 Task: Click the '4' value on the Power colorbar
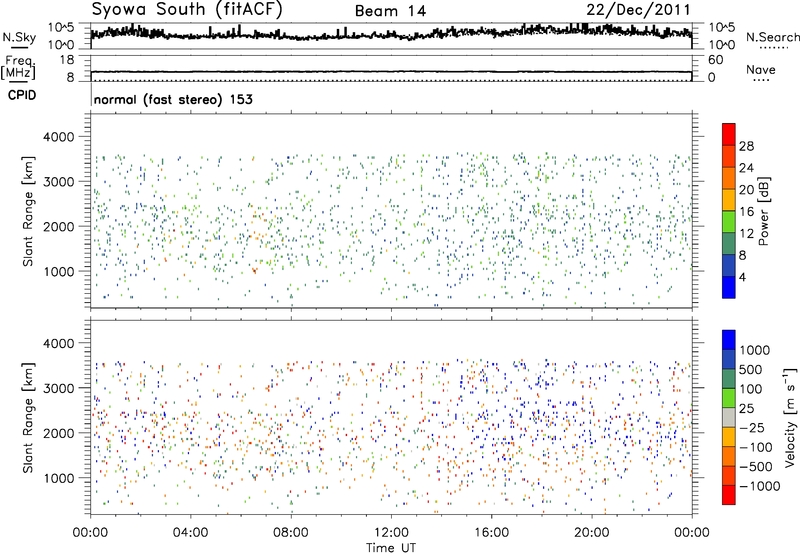tap(742, 277)
